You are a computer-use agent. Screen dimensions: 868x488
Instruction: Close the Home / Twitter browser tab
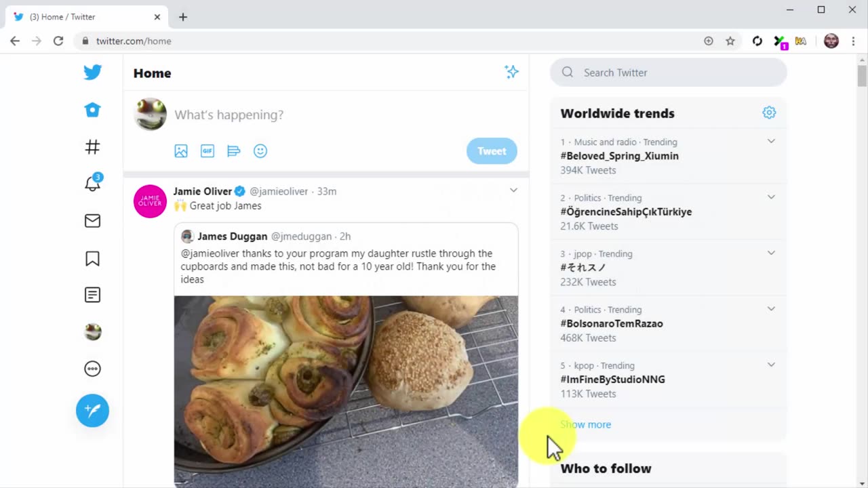click(157, 17)
